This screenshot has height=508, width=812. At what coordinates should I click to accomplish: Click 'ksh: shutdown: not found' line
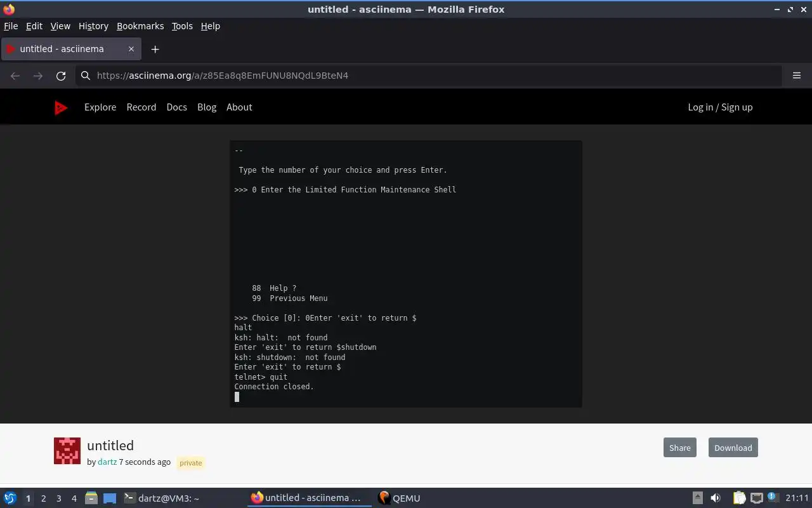click(x=290, y=358)
